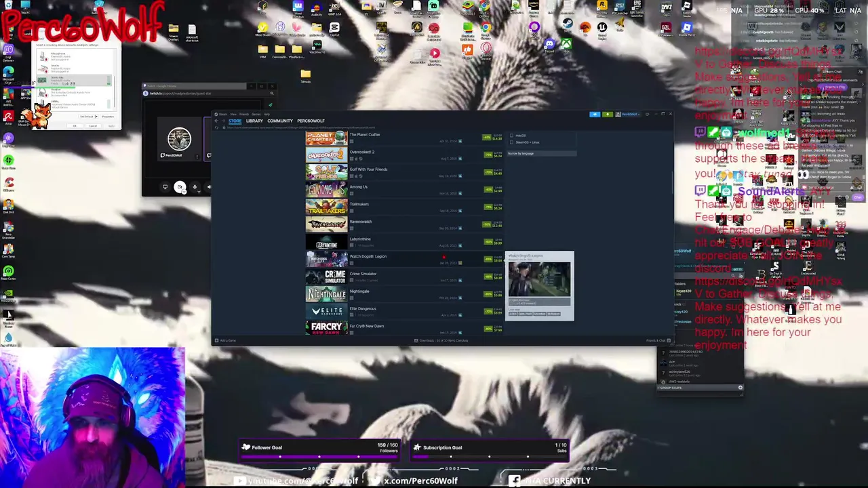Open the Among Us store listing
Viewport: 868px width, 488px height.
click(x=405, y=190)
